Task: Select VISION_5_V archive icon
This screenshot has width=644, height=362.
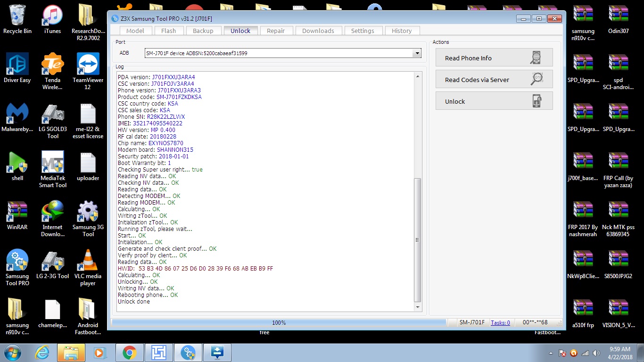Action: coord(618,313)
